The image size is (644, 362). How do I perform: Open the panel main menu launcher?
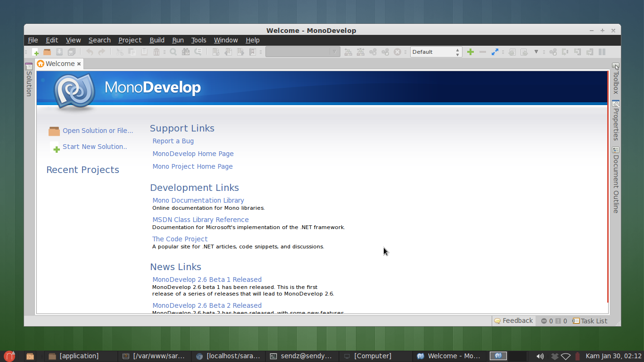(x=9, y=356)
